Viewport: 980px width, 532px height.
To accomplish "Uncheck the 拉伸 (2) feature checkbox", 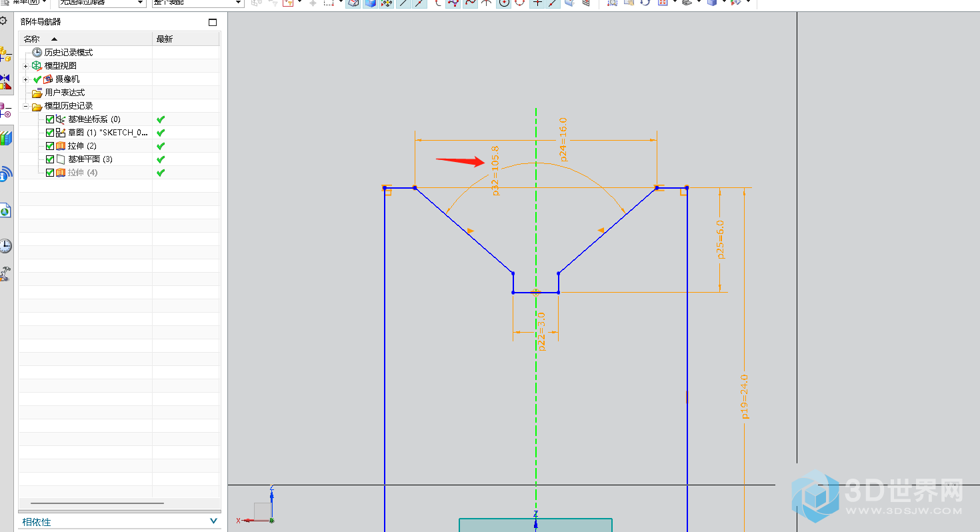I will [50, 146].
